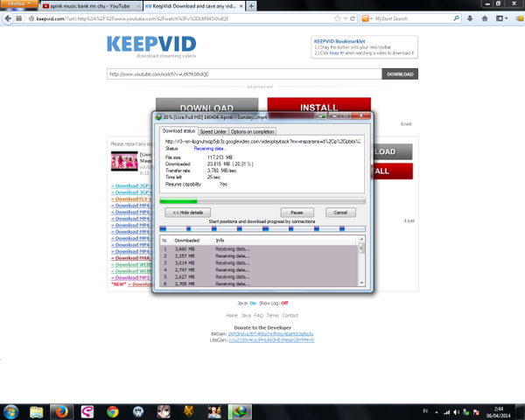Click the grey DOWNLOAD advertisement button
525x420 pixels.
coord(206,105)
